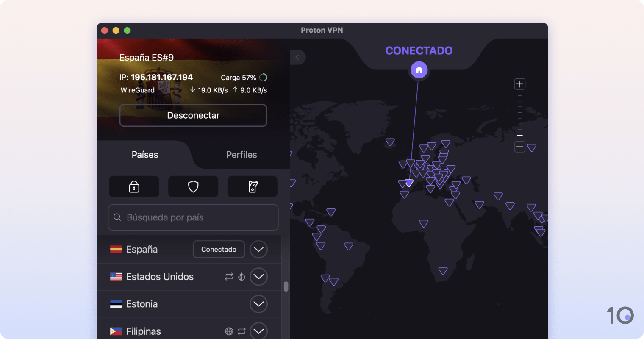This screenshot has width=644, height=339.
Task: Select the Secure Core lock filter icon
Action: pos(134,186)
